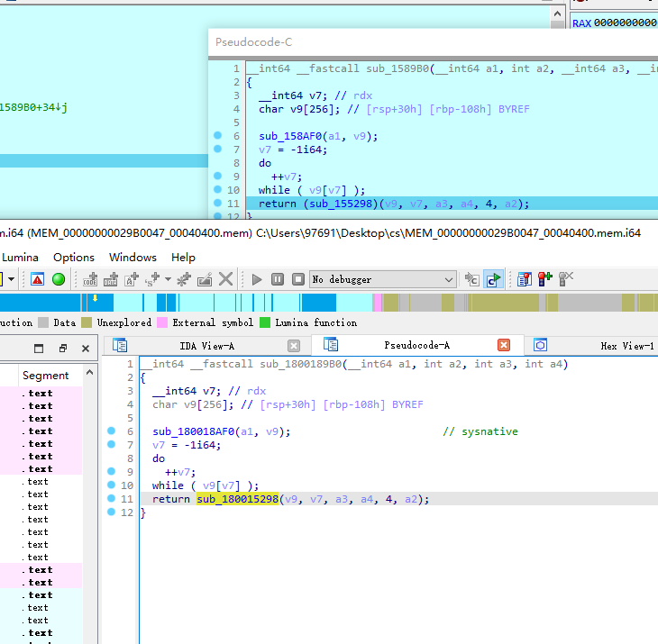
Task: Click the convert to Code icon
Action: (x=90, y=279)
